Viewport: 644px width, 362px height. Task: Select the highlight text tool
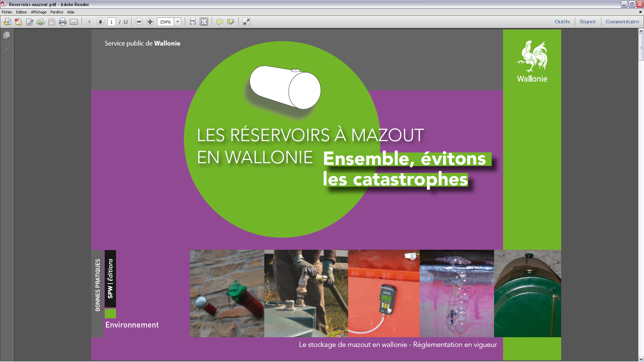click(x=231, y=22)
